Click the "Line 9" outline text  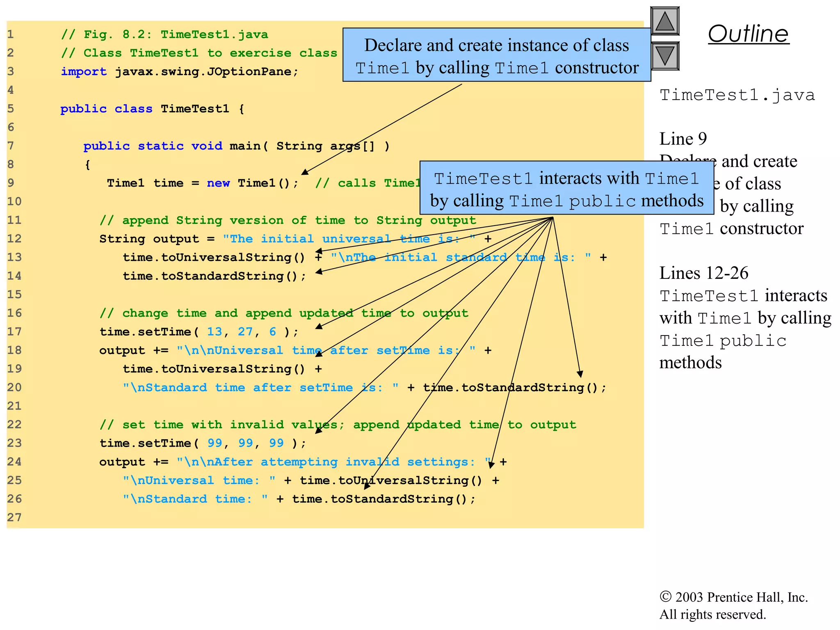point(683,139)
